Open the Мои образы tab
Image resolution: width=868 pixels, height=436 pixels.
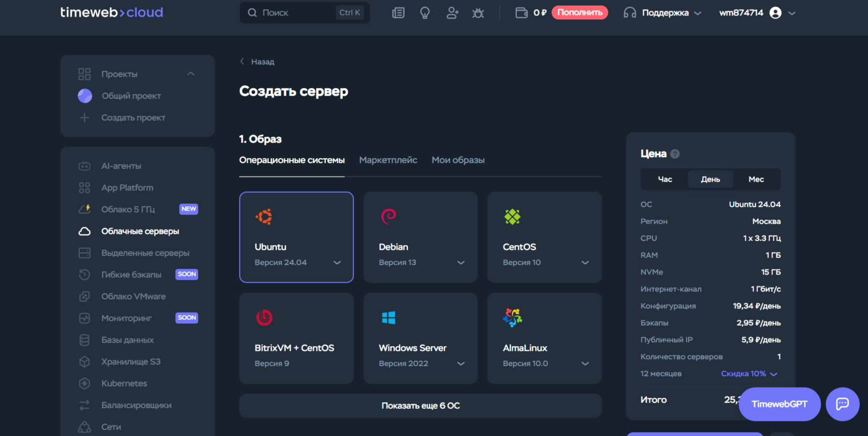[458, 160]
